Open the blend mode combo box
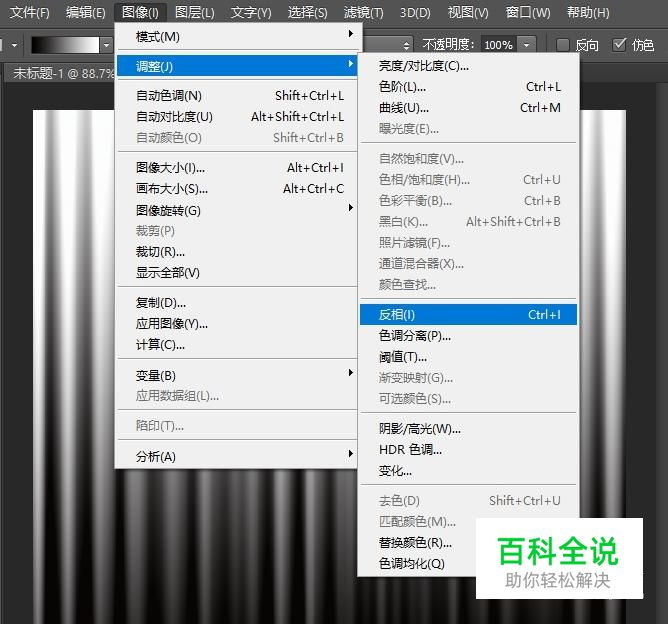 387,45
